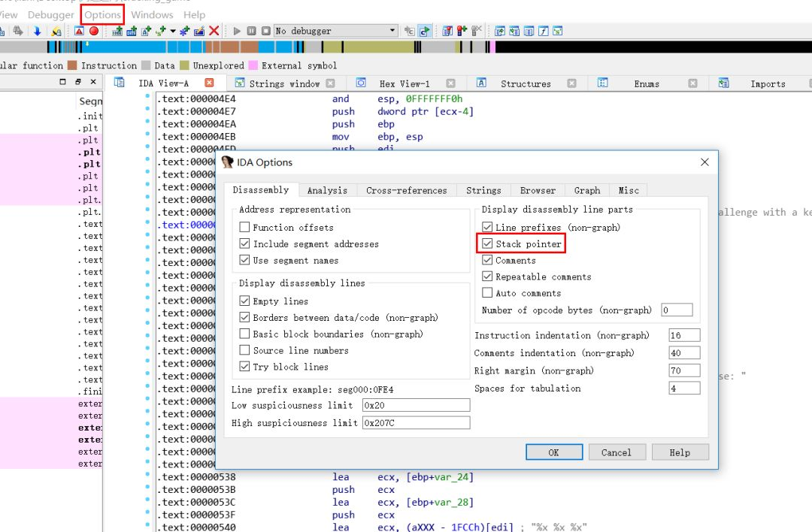Toggle the Auto comments checkbox
This screenshot has height=532, width=812.
[487, 294]
